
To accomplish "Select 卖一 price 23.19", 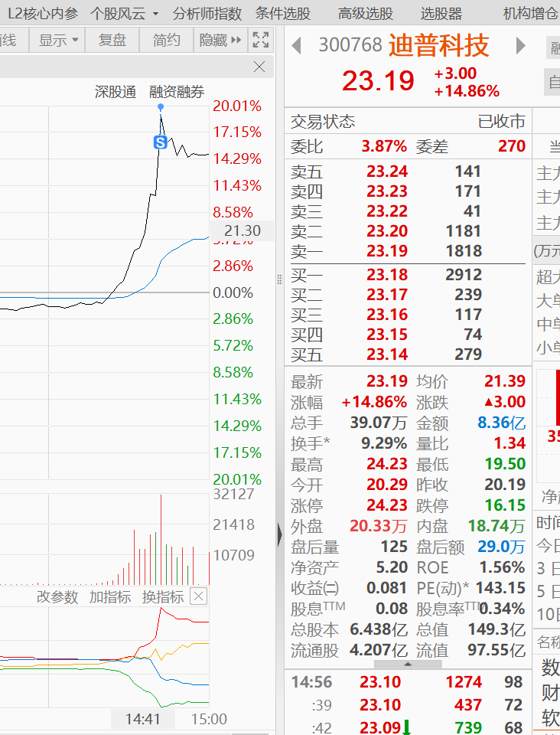I will pos(387,251).
